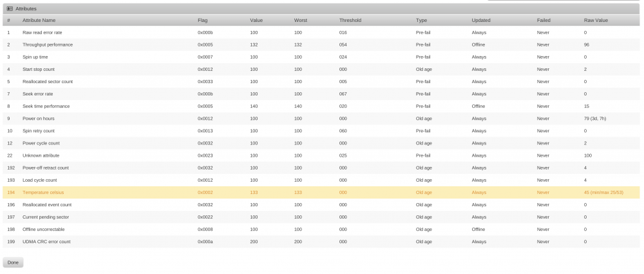Screen dimensions: 644x274
Task: Click raw value 100 in Unknown attribute row
Action: 588,156
